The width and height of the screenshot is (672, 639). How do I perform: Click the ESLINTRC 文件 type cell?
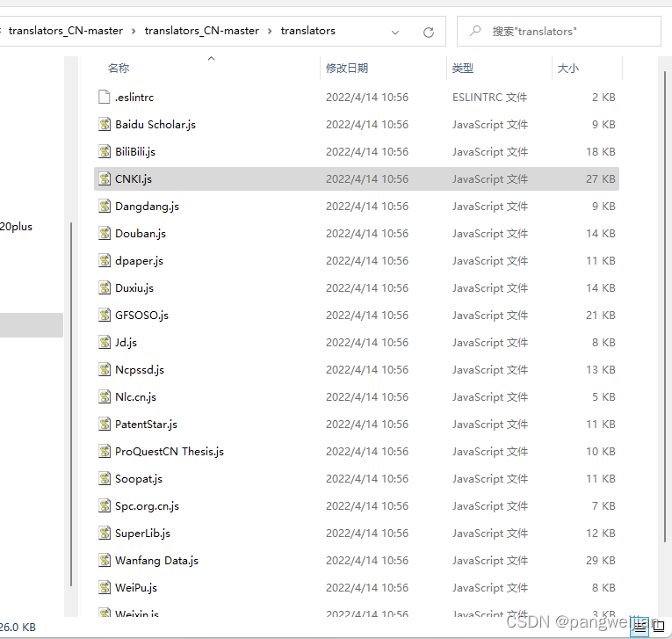[x=490, y=98]
